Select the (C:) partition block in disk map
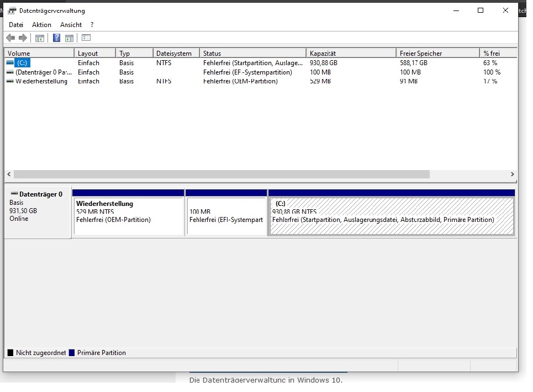Image resolution: width=533 pixels, height=392 pixels. 392,213
